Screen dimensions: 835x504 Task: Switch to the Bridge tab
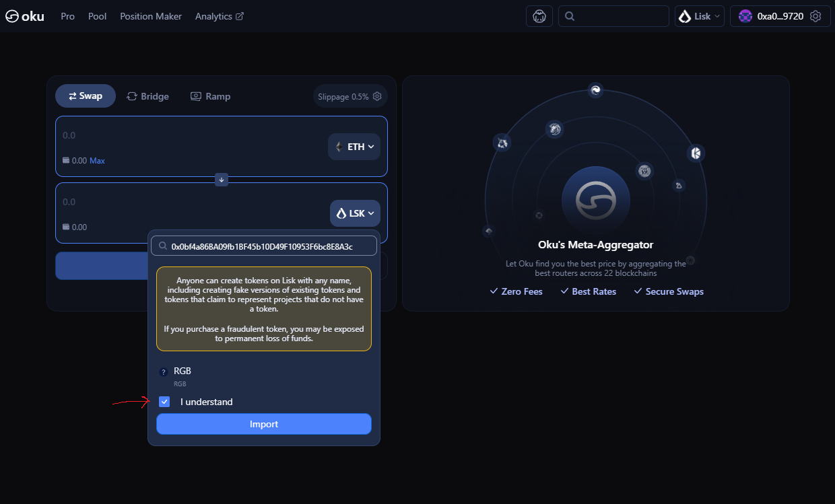(x=148, y=96)
